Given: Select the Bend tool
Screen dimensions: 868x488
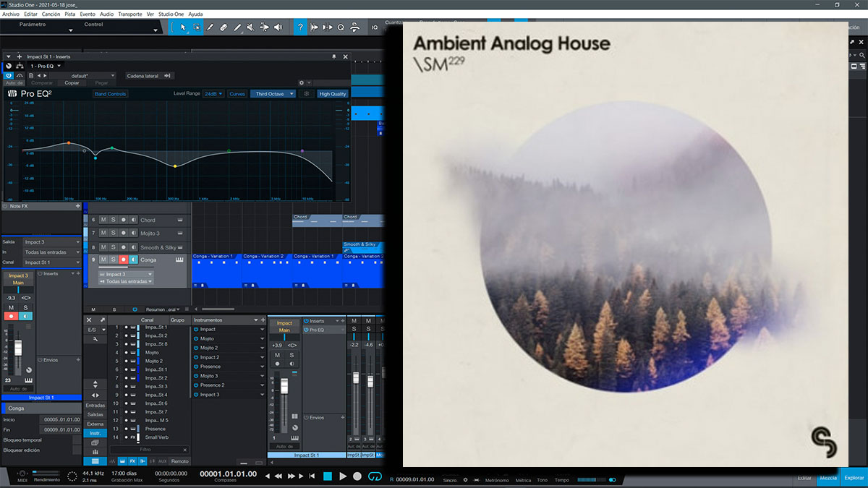Looking at the screenshot, I should [264, 27].
